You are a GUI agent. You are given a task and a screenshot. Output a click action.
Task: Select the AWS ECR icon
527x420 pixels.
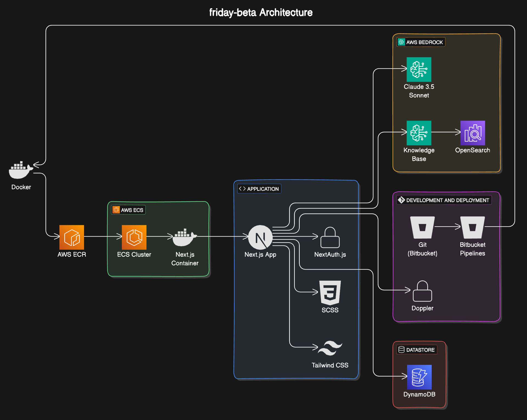72,237
